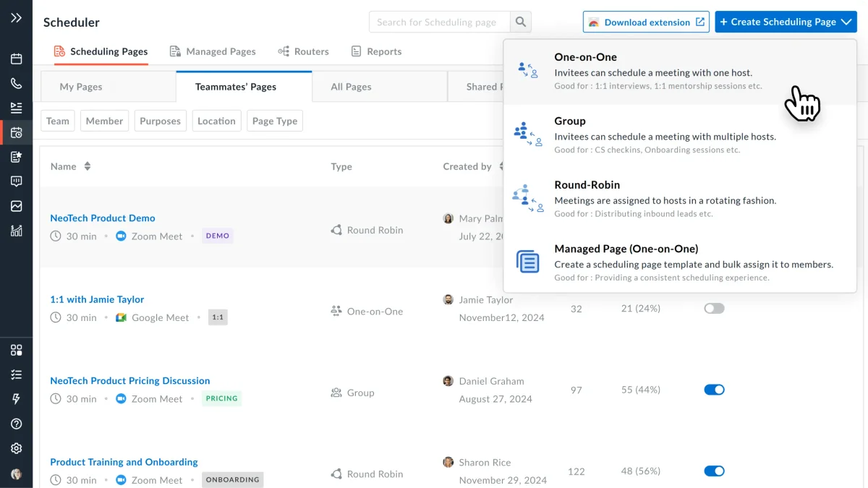Turn off Product Training and Onboarding toggle
868x488 pixels.
point(714,471)
